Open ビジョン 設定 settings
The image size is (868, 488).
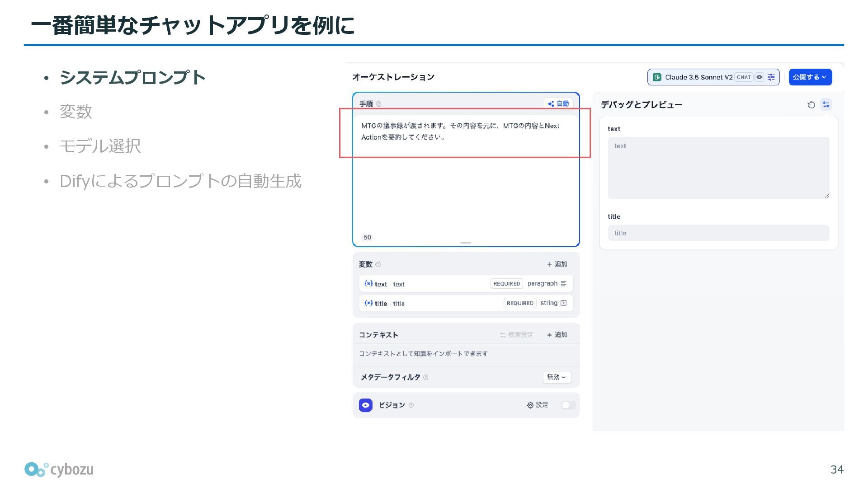coord(538,405)
